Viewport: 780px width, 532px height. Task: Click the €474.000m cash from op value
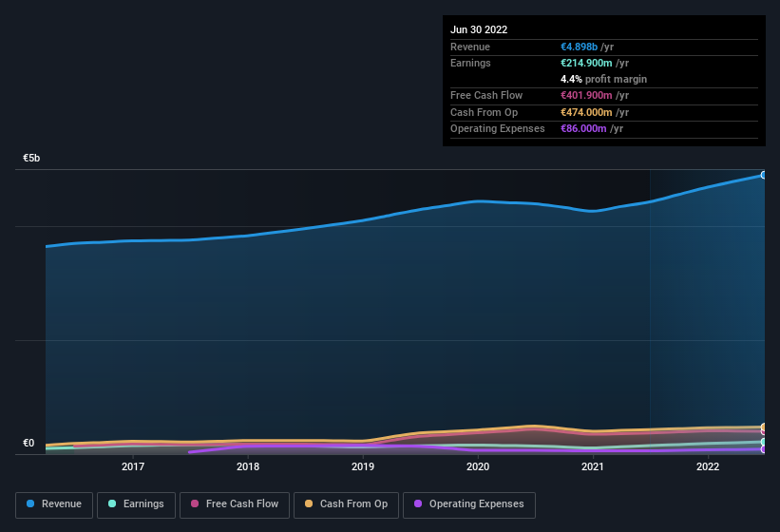click(586, 112)
